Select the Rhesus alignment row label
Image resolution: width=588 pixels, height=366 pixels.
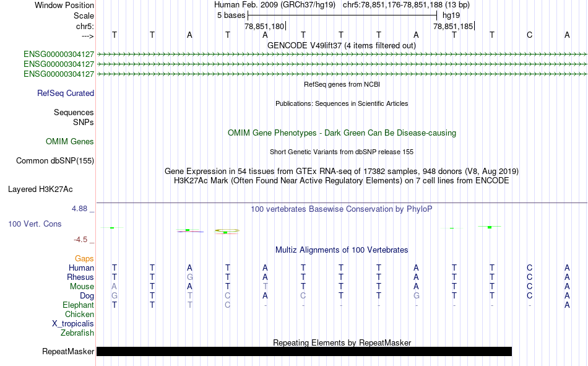coord(80,277)
